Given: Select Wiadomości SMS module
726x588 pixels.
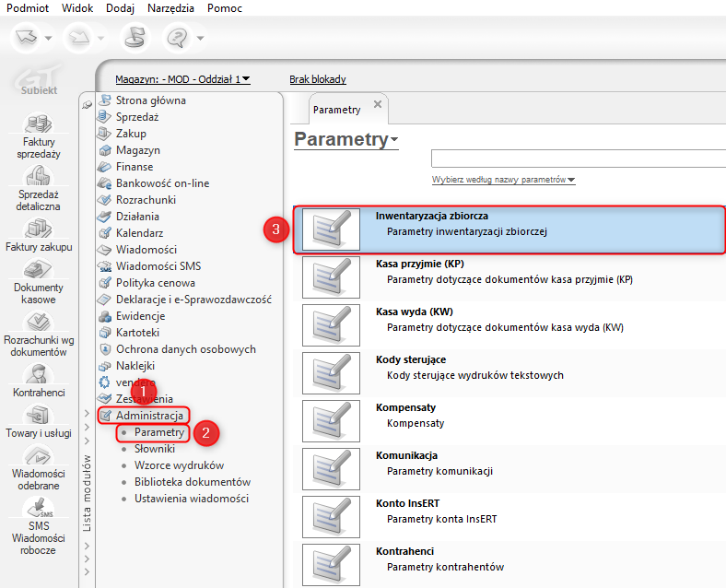Looking at the screenshot, I should 158,266.
